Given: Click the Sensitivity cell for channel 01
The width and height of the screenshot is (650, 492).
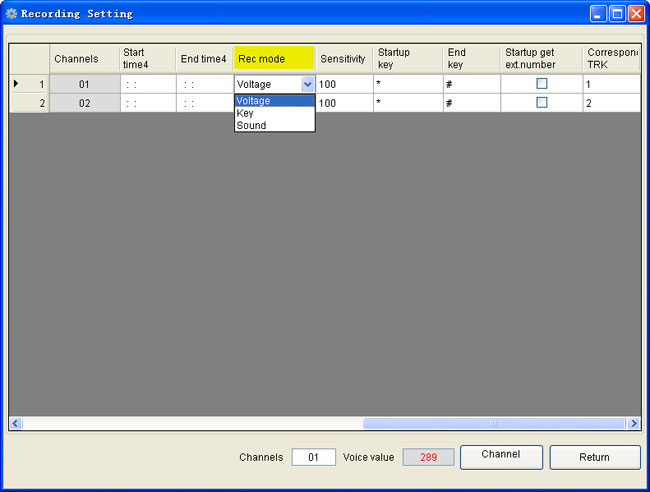Looking at the screenshot, I should pos(344,85).
